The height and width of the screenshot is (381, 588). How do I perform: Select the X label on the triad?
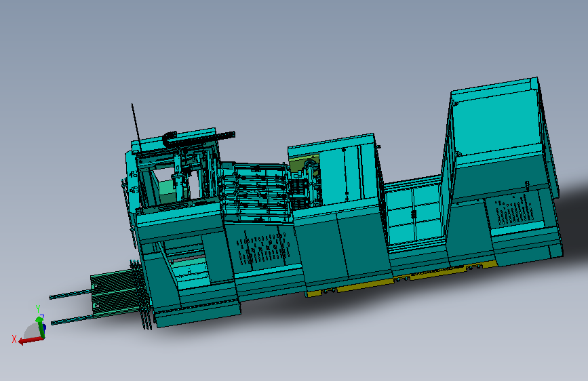tap(14, 339)
